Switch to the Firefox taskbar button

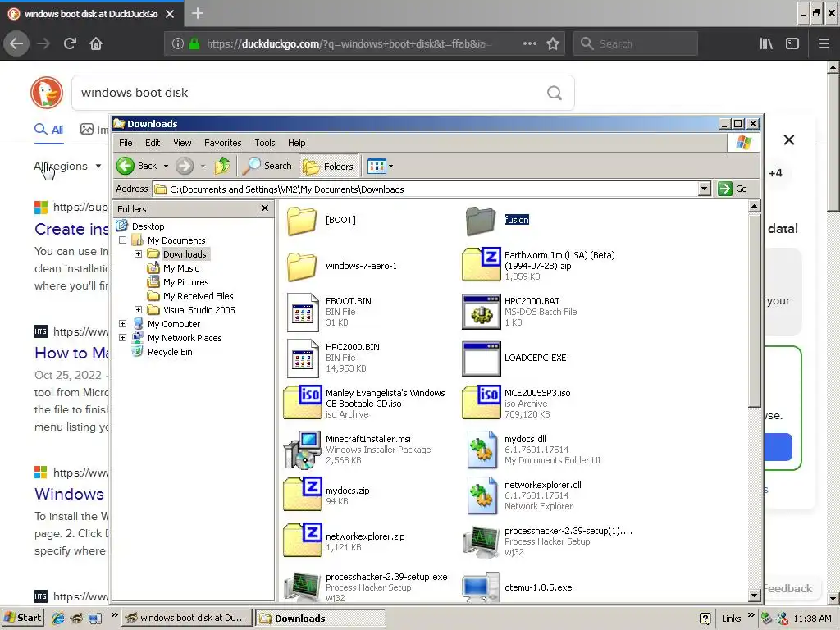(186, 618)
